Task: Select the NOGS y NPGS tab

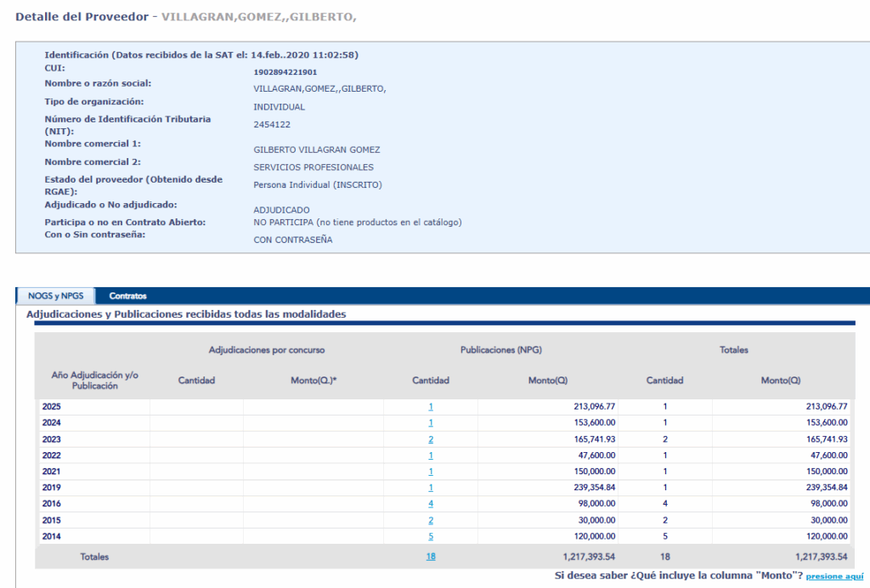Action: click(x=55, y=296)
